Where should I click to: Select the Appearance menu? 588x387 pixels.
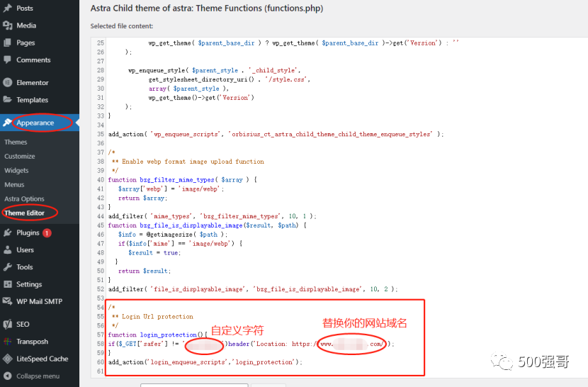(35, 123)
